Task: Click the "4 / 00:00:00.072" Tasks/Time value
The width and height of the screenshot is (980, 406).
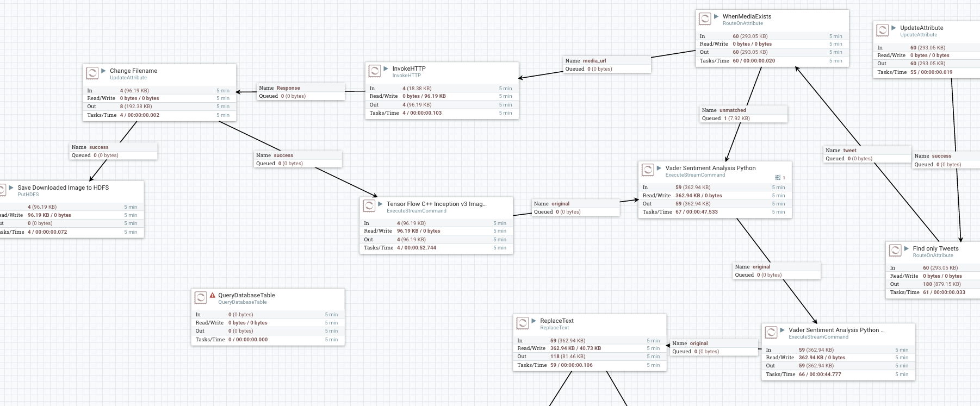Action: click(47, 232)
